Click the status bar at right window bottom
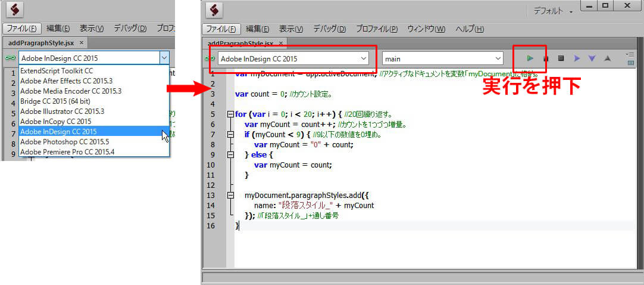 [x=421, y=277]
